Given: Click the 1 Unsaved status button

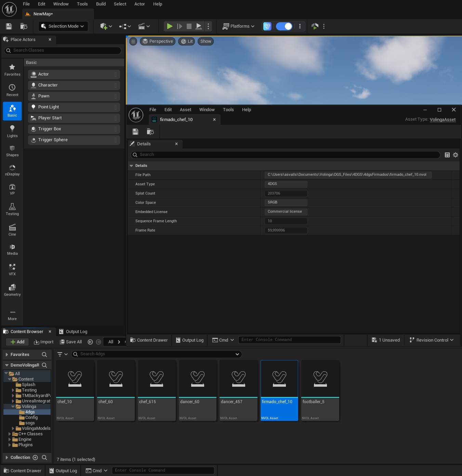Looking at the screenshot, I should 386,340.
